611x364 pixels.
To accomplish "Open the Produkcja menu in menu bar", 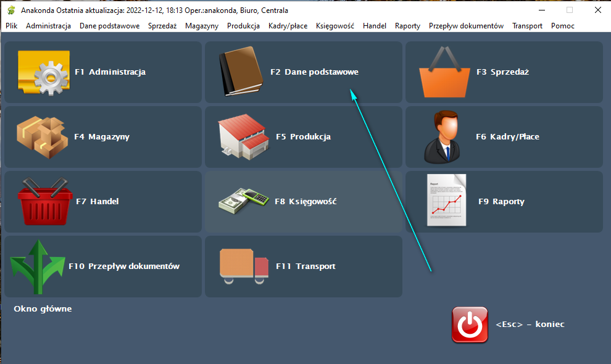I will coord(243,26).
